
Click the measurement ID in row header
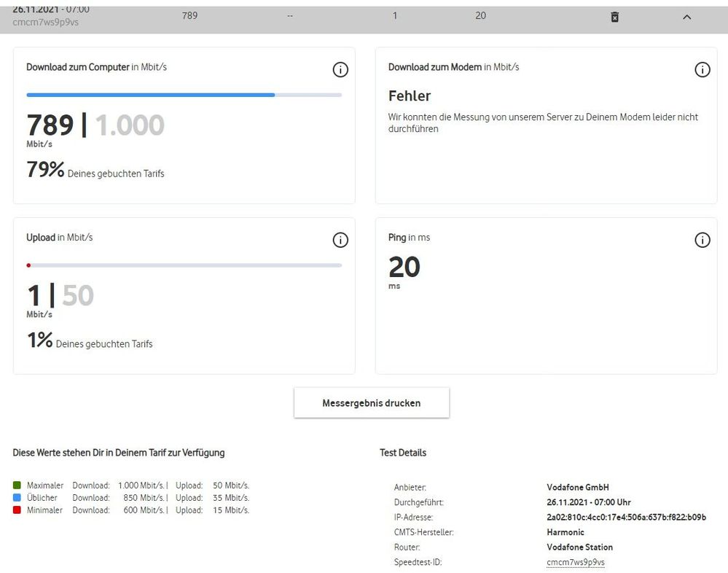click(x=45, y=23)
